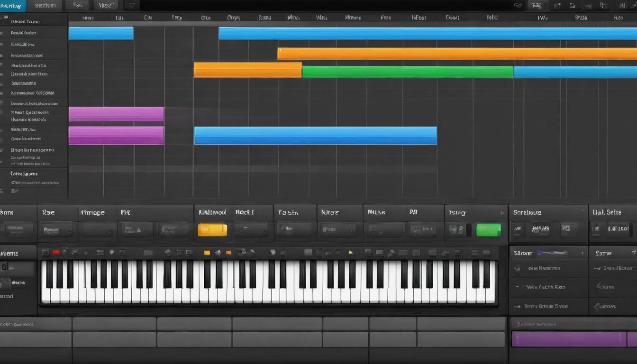Select the short orange clip beside the green clip

click(248, 70)
